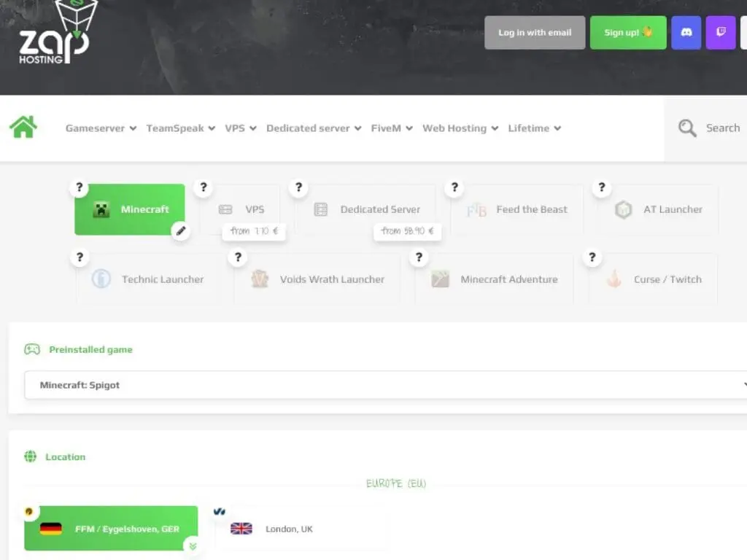Image resolution: width=747 pixels, height=560 pixels.
Task: Click the question mark above Dedicated Server
Action: pos(298,187)
